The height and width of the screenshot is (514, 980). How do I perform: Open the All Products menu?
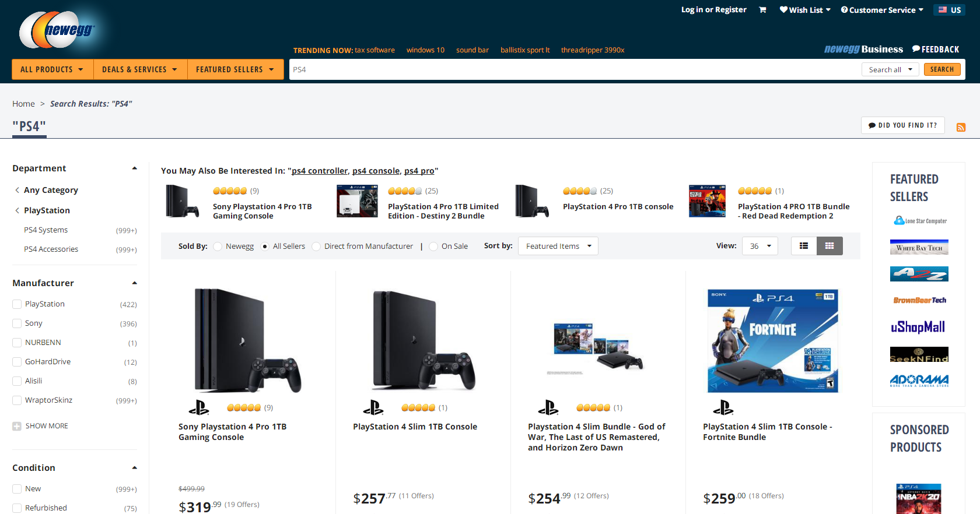tap(52, 69)
